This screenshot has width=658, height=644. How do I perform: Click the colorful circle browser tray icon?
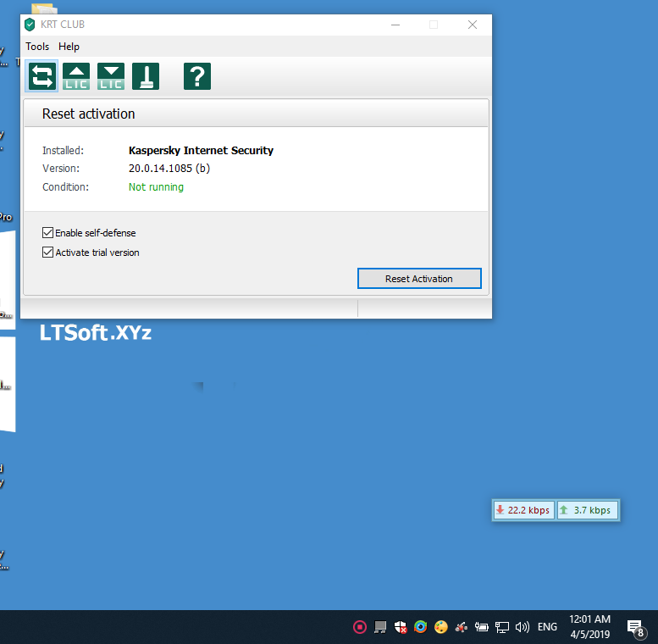pyautogui.click(x=421, y=627)
